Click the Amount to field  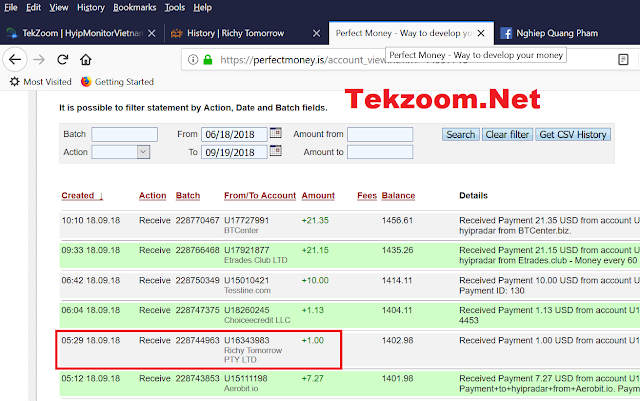380,152
